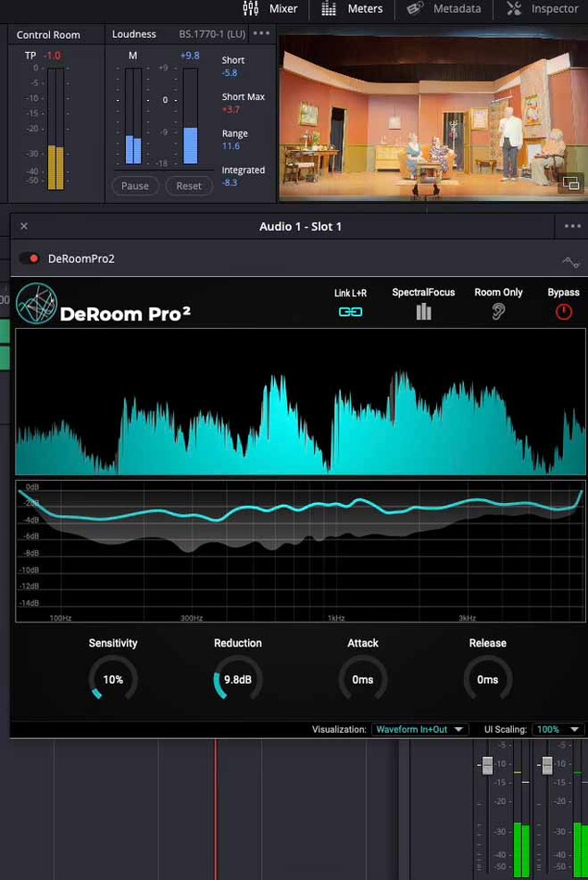Viewport: 588px width, 880px height.
Task: Toggle Room Only listening
Action: tap(498, 311)
